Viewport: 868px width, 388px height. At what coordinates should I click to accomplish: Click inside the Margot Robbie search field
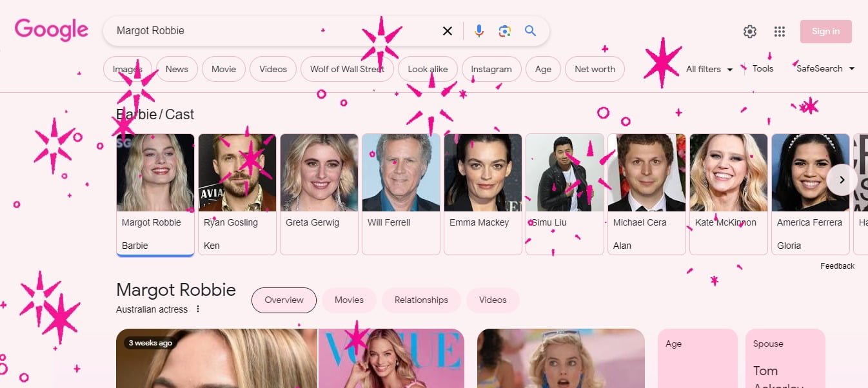point(271,31)
